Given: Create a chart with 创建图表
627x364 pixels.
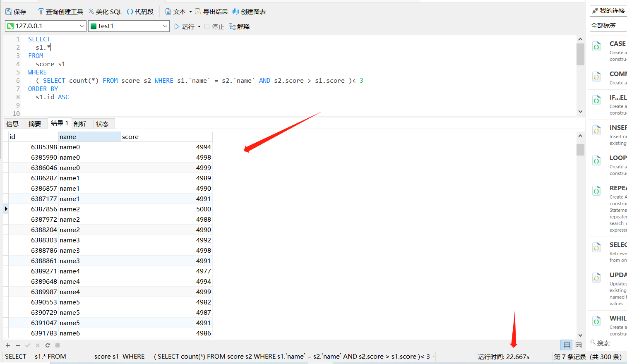Looking at the screenshot, I should [x=249, y=12].
